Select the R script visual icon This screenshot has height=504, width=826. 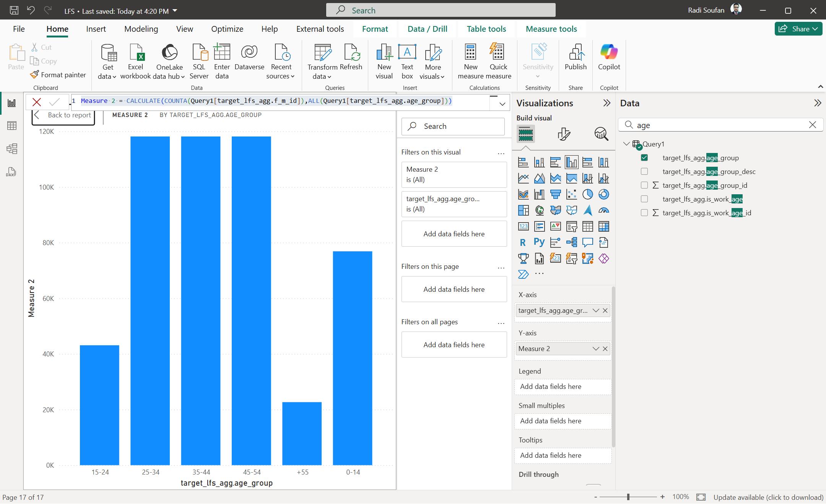pyautogui.click(x=523, y=242)
